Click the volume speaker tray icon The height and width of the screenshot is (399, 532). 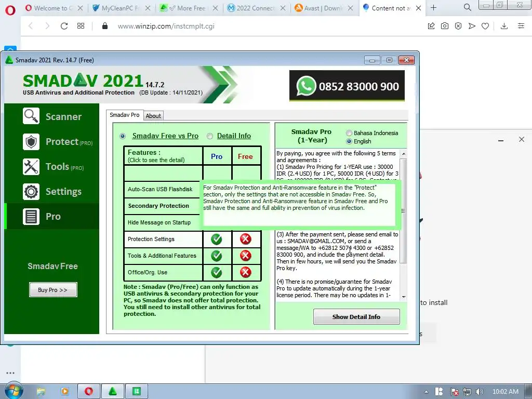(x=480, y=392)
